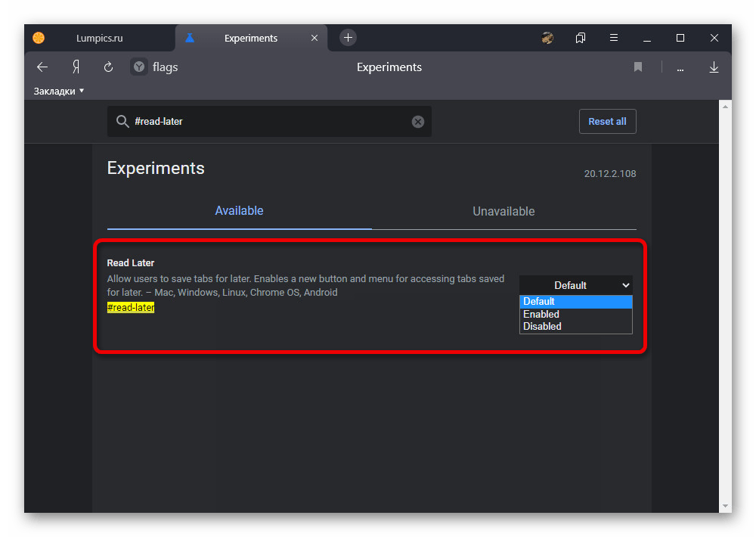The height and width of the screenshot is (537, 756).
Task: Switch to the Lumpics.ru browser tab
Action: click(99, 38)
